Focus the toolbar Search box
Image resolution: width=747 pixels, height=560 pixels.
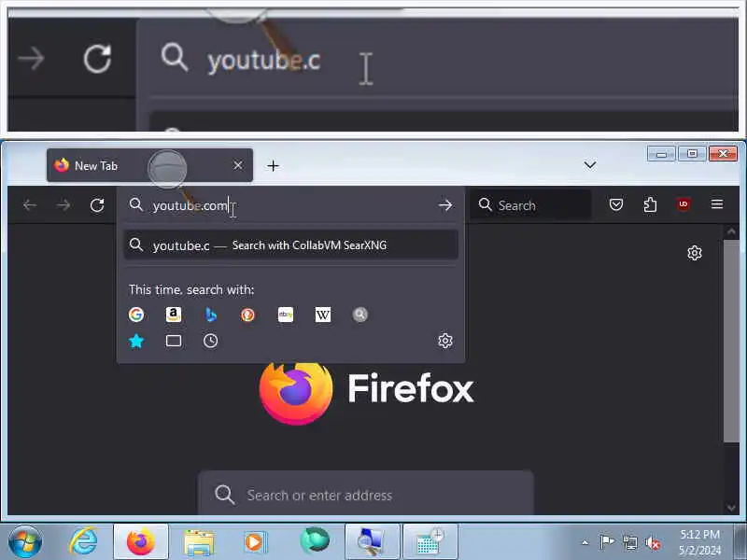coord(530,205)
